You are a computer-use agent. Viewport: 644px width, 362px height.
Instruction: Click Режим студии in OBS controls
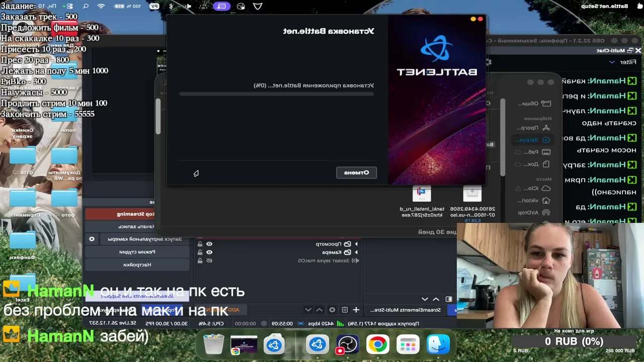(x=137, y=252)
